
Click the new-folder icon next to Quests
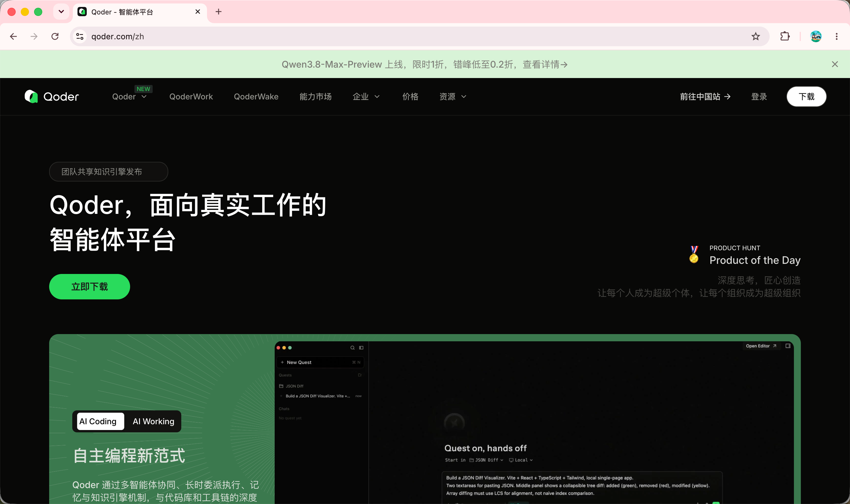coord(359,375)
